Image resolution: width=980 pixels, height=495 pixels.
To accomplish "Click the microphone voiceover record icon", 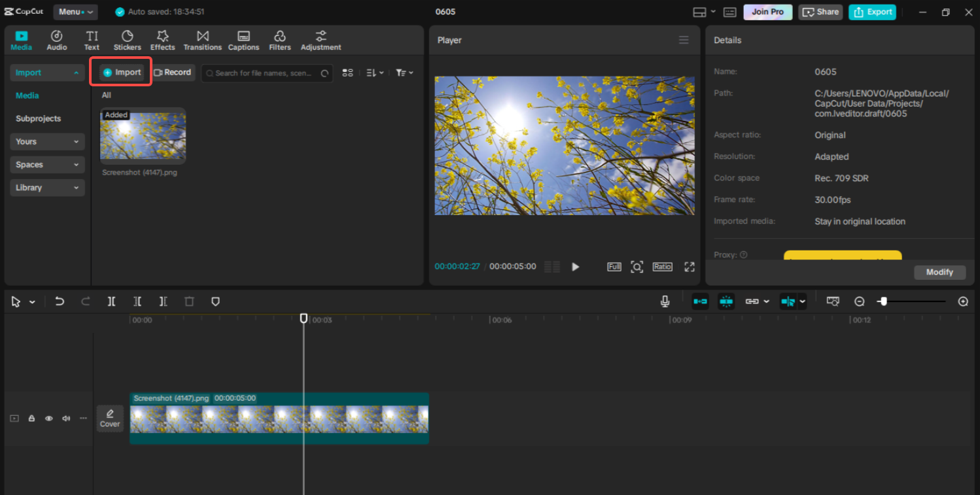I will (665, 301).
